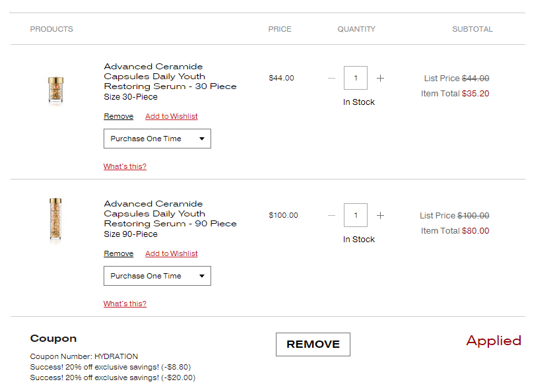Click the savings line showing -$8.80
The height and width of the screenshot is (392, 555).
click(110, 367)
